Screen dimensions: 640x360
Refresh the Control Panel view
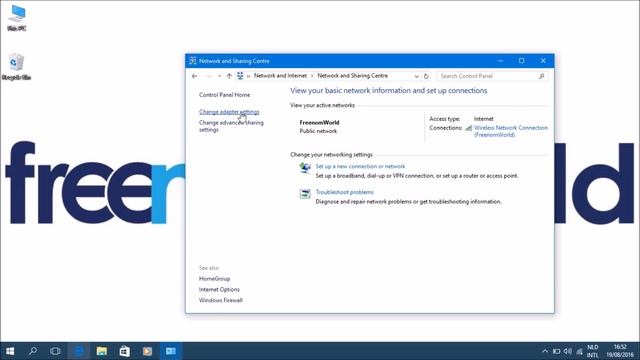[426, 76]
